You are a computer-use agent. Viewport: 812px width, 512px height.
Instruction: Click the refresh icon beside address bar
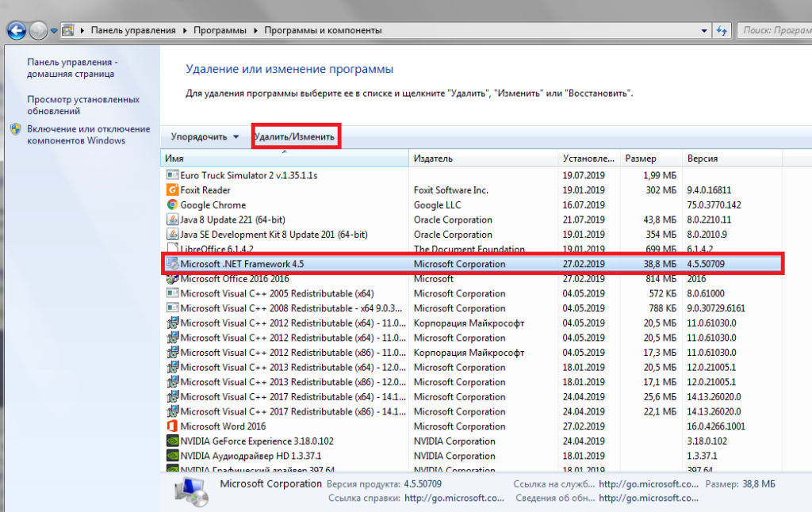pyautogui.click(x=722, y=30)
